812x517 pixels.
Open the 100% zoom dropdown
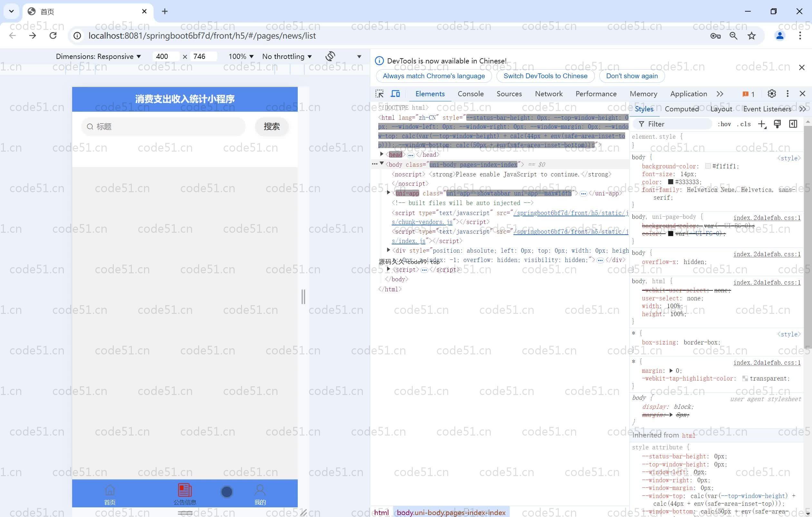[241, 56]
